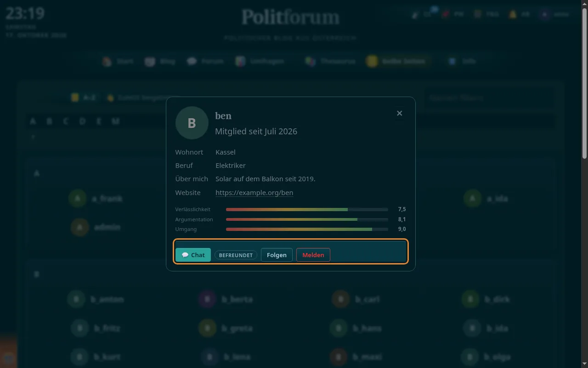588x368 pixels.
Task: Click the Umgang score 9,0
Action: [x=402, y=229]
